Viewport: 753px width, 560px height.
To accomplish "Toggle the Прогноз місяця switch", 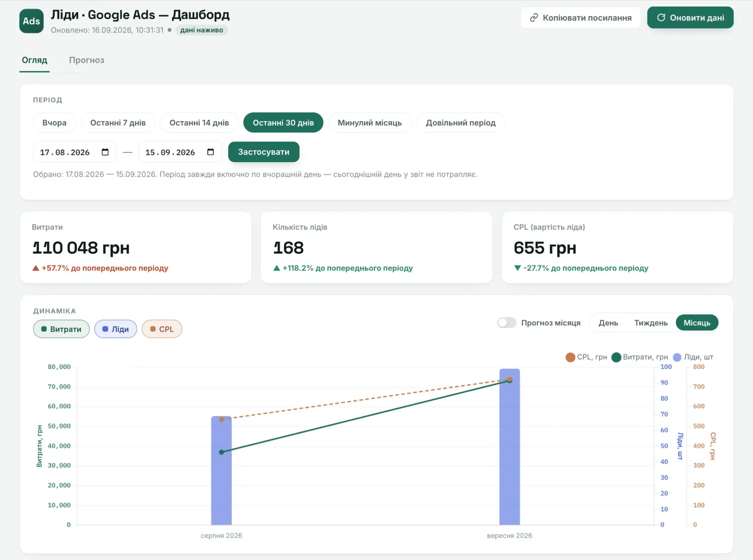I will pyautogui.click(x=507, y=322).
